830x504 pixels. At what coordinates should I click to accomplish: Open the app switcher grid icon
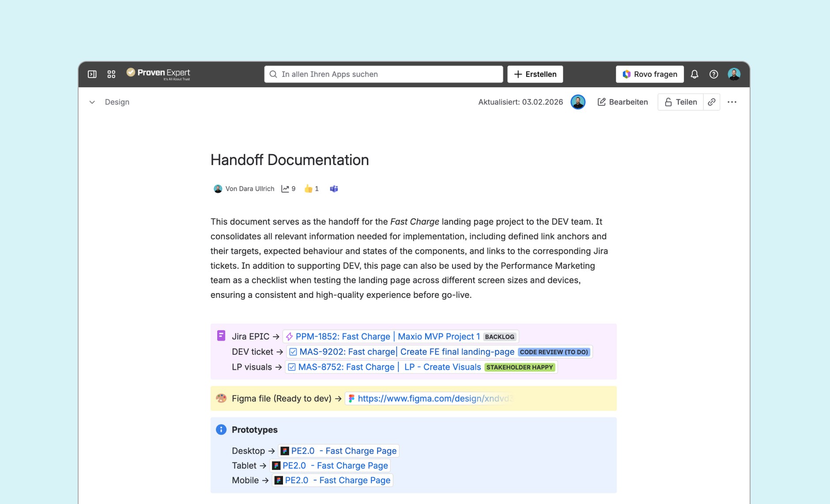click(111, 74)
